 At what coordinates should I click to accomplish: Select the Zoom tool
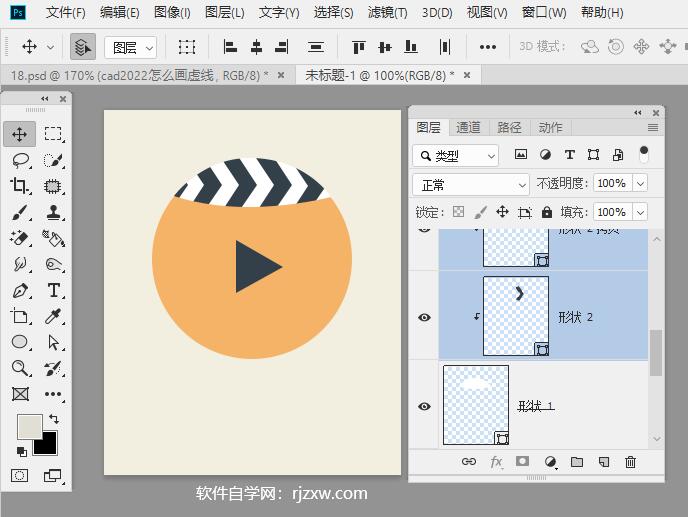coord(20,368)
